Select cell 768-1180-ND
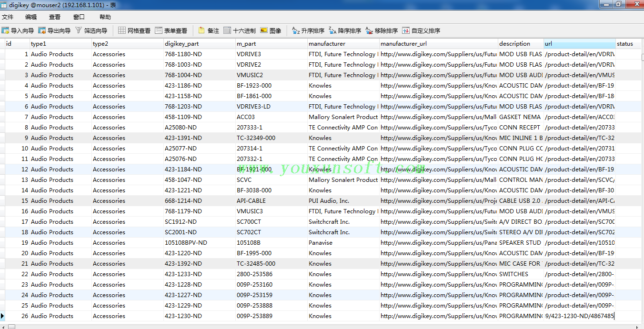Image resolution: width=644 pixels, height=329 pixels. tap(200, 54)
